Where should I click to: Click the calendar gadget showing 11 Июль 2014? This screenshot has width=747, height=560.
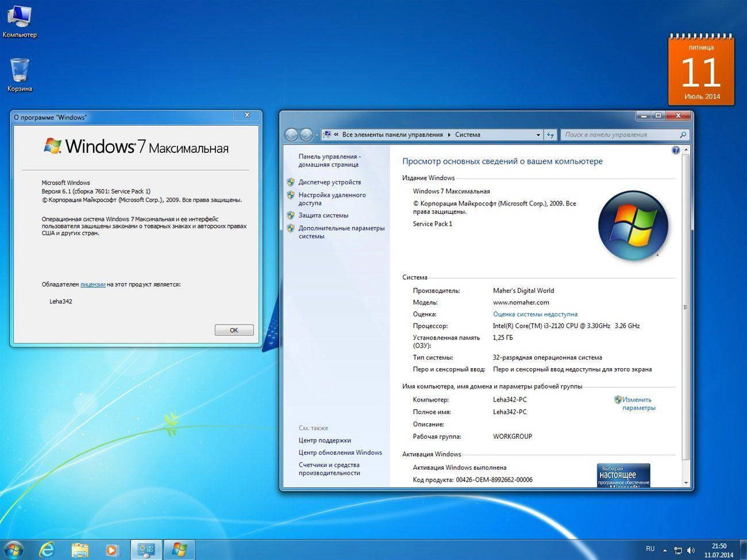pyautogui.click(x=701, y=69)
